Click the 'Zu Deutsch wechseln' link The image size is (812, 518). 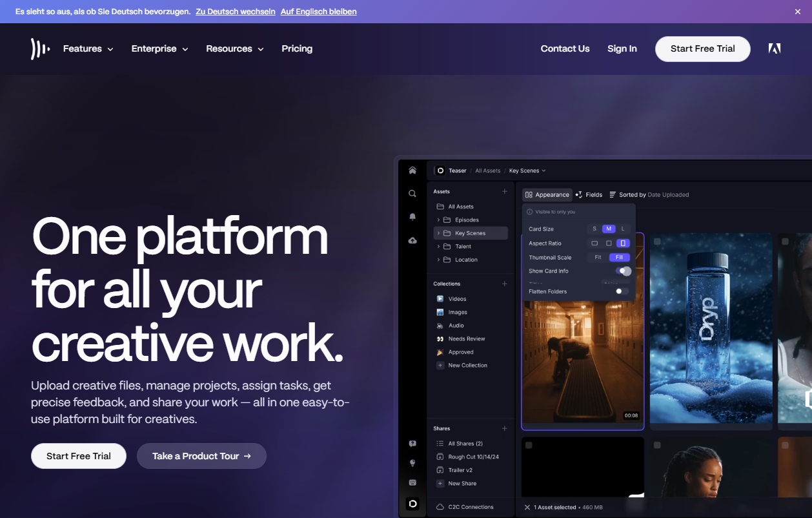click(x=236, y=12)
